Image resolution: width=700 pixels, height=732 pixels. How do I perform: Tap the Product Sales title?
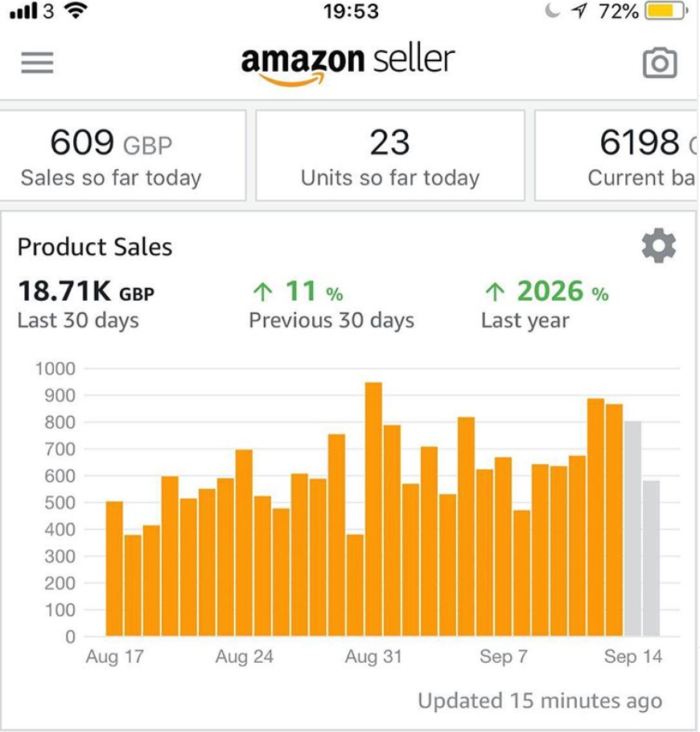click(x=95, y=247)
